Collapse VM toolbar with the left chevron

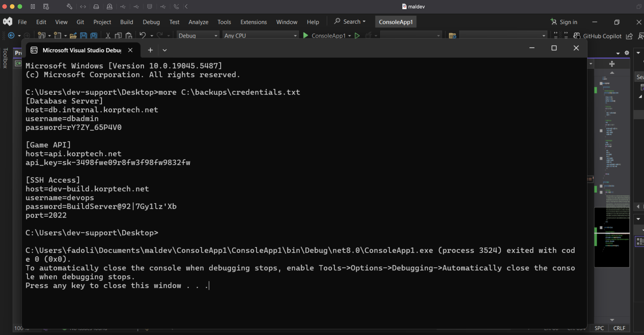(x=186, y=6)
